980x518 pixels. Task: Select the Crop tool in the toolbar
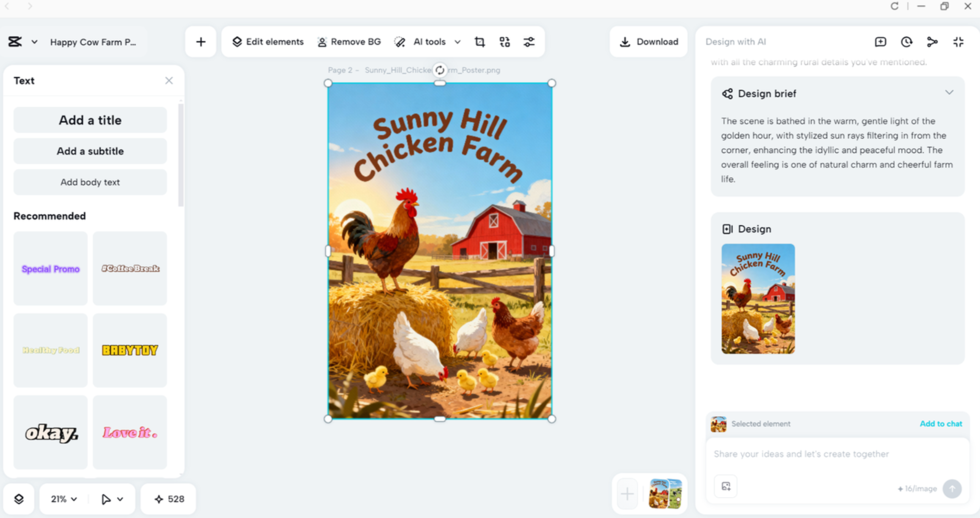pos(479,41)
